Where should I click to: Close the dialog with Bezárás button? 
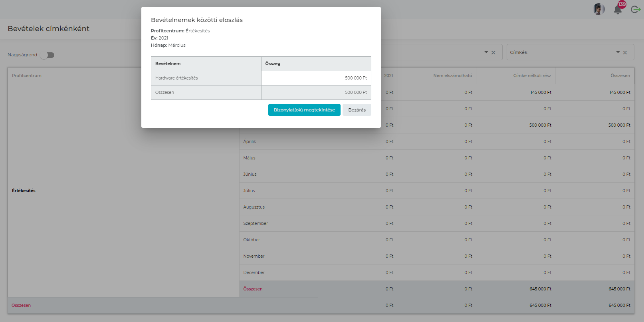pos(357,110)
